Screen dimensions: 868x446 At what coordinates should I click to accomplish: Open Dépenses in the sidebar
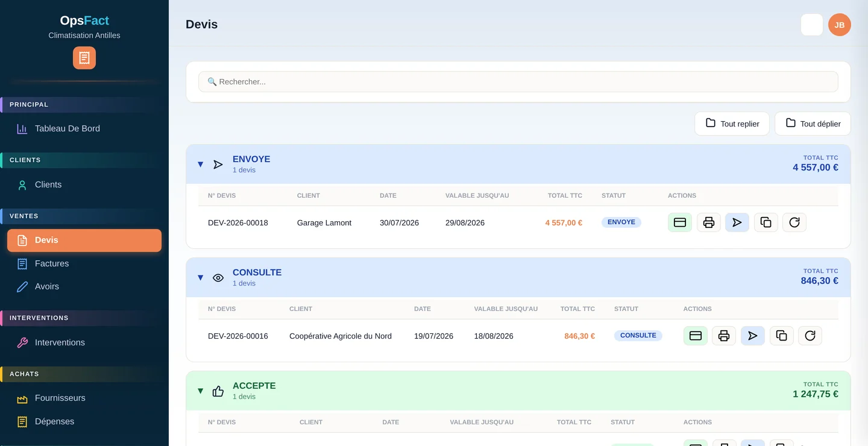(84, 421)
